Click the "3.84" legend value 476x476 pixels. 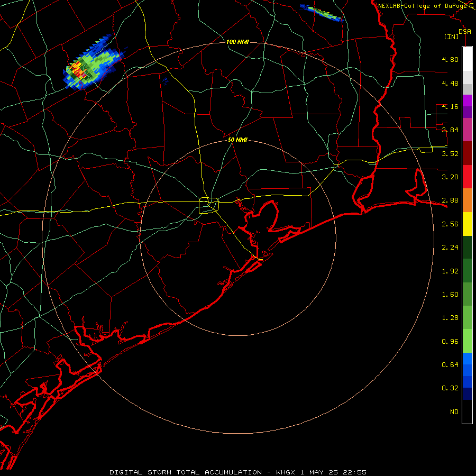[x=450, y=130]
